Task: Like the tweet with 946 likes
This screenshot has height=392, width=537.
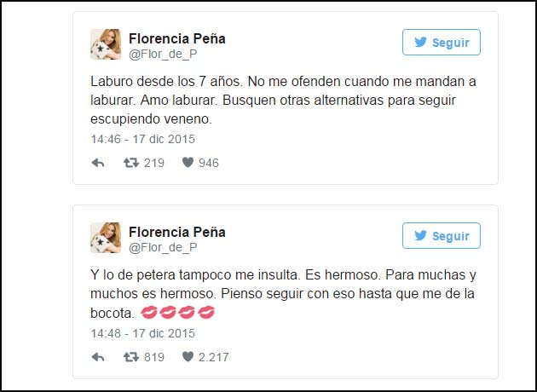Action: point(188,163)
